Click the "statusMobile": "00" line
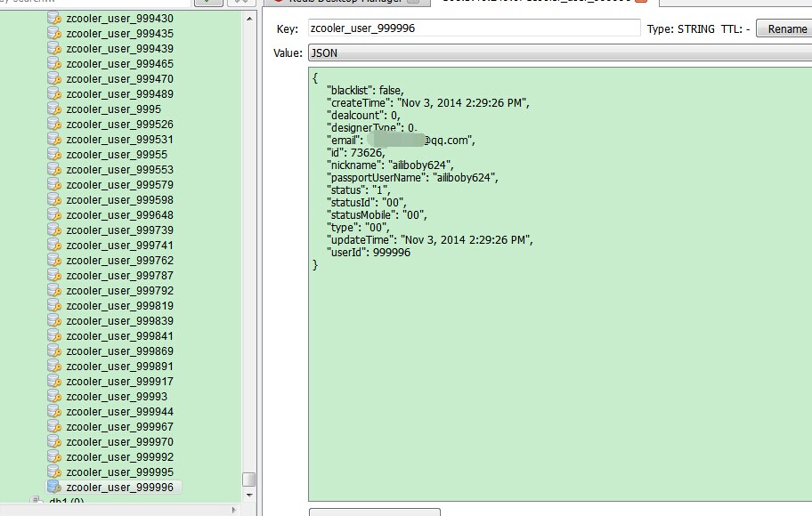 click(x=377, y=214)
